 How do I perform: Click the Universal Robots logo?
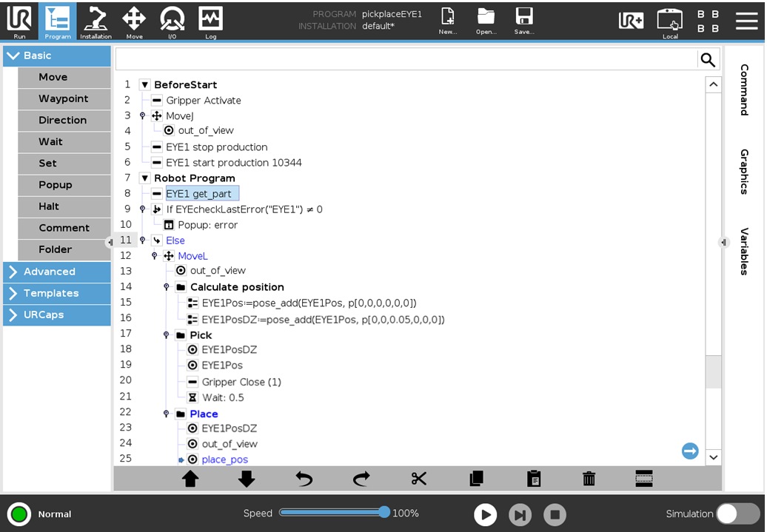pyautogui.click(x=19, y=18)
